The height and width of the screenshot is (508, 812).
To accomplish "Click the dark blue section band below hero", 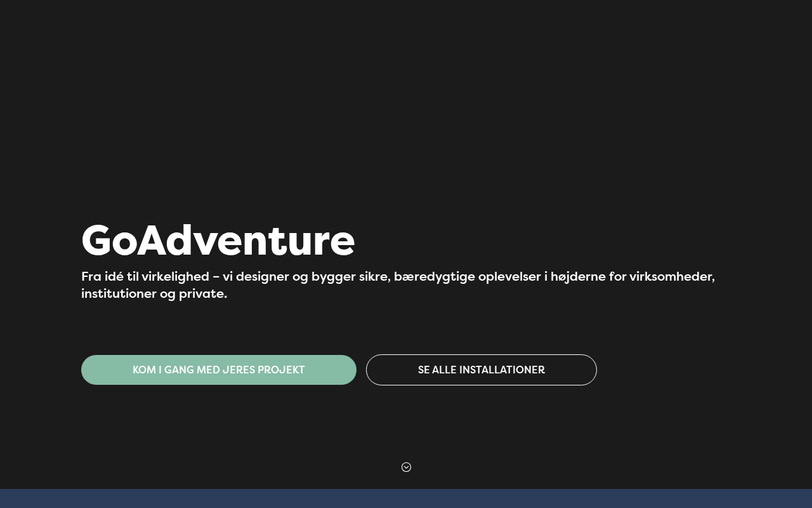I will (x=406, y=498).
